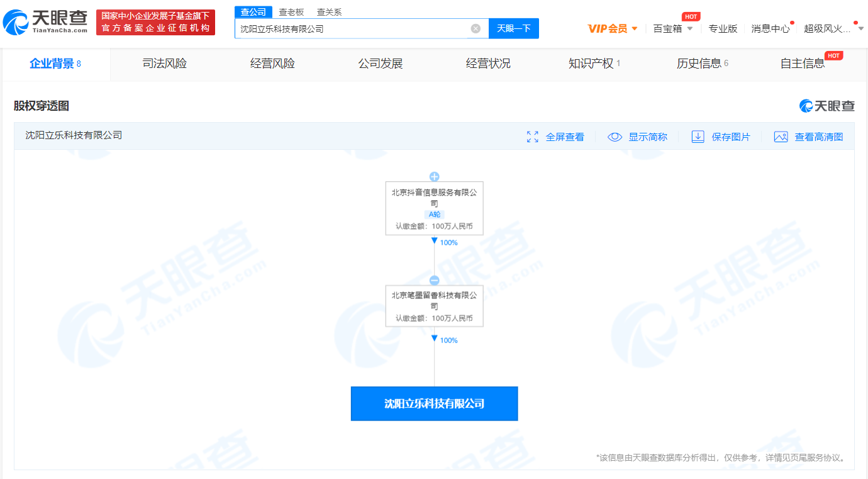Click the HD image icon
The width and height of the screenshot is (868, 479).
point(781,137)
